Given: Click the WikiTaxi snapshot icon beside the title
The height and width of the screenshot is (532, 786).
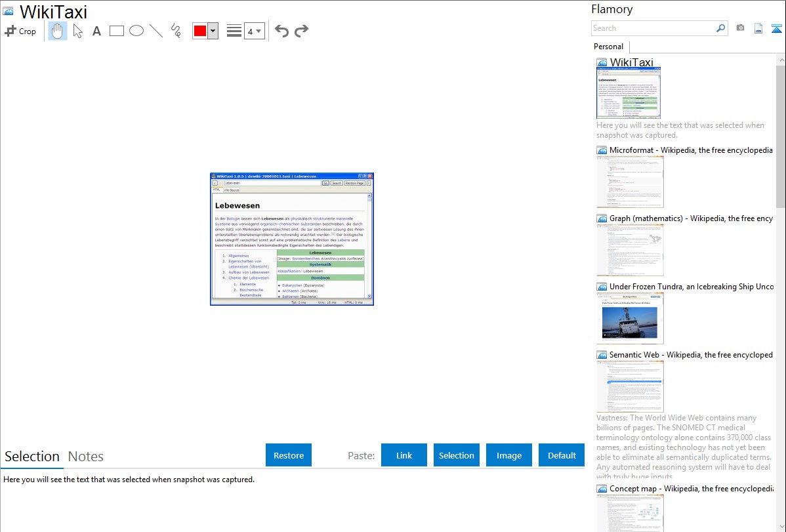Looking at the screenshot, I should 9,12.
